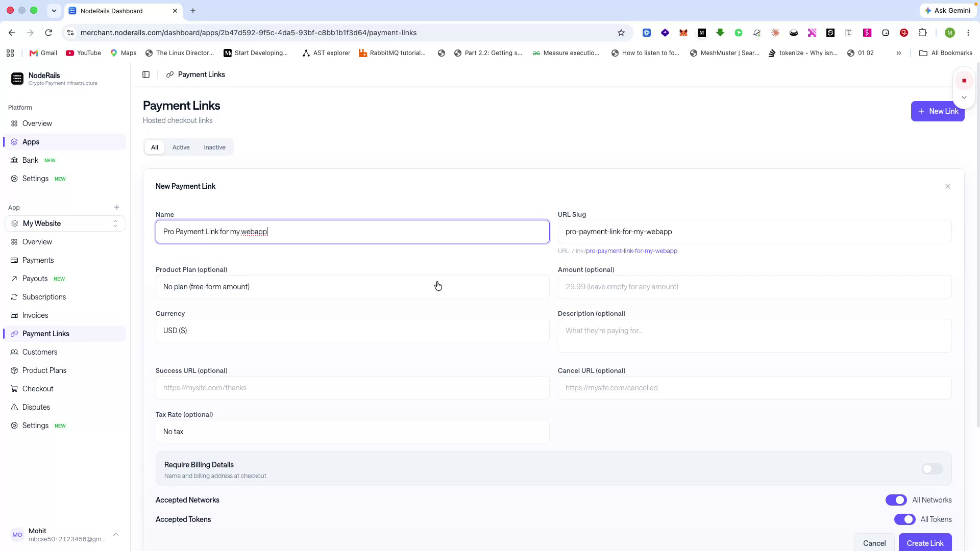Click the Cancel button
Viewport: 980px width, 551px height.
coord(874,543)
